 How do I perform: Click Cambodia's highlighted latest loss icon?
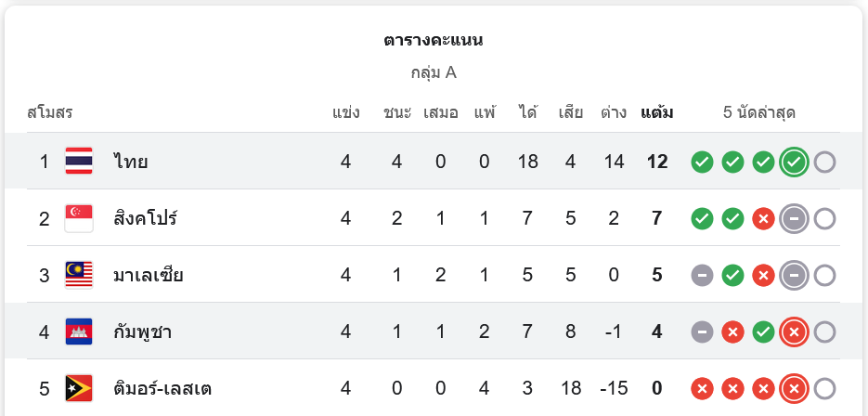[794, 331]
